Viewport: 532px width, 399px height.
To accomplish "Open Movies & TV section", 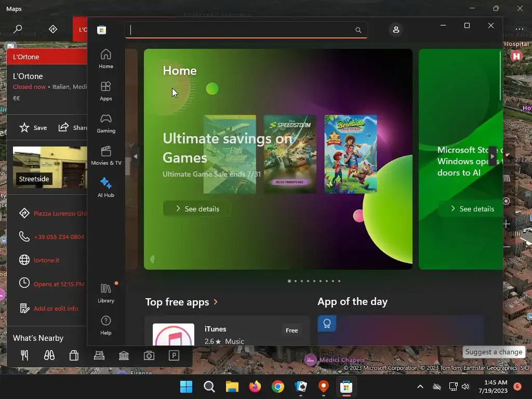I will tap(106, 156).
